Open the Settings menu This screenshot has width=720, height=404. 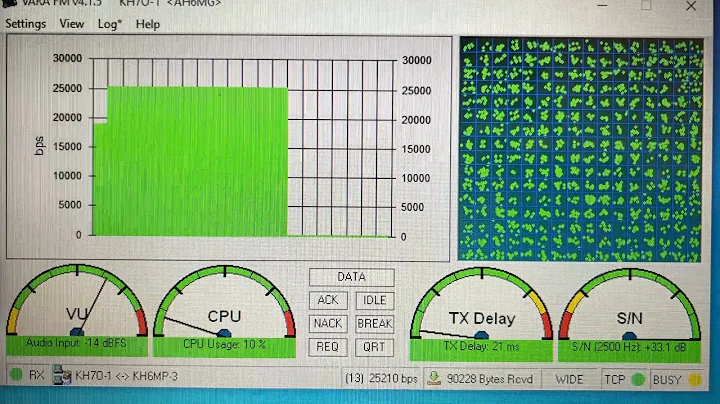[26, 24]
